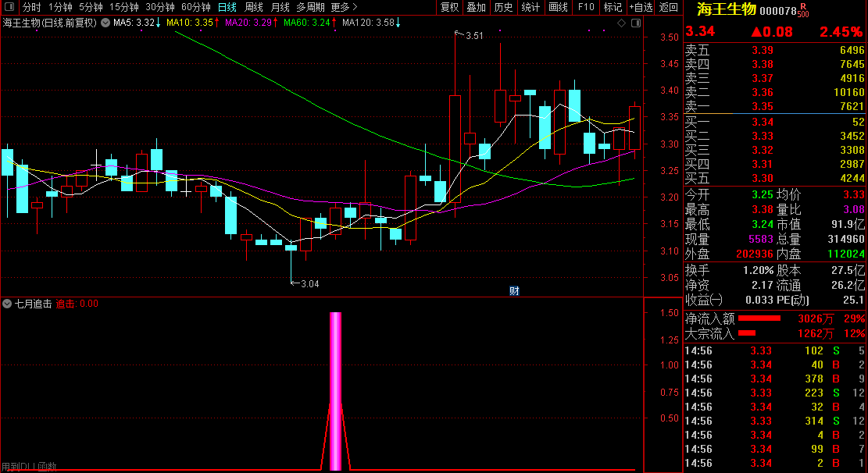The height and width of the screenshot is (473, 868).
Task: Click the diamond icon in chart header
Action: click(621, 23)
